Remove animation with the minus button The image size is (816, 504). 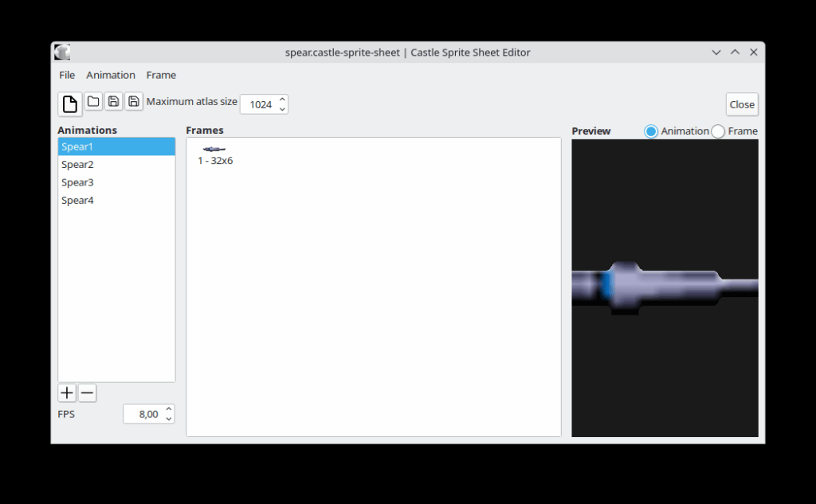[88, 393]
